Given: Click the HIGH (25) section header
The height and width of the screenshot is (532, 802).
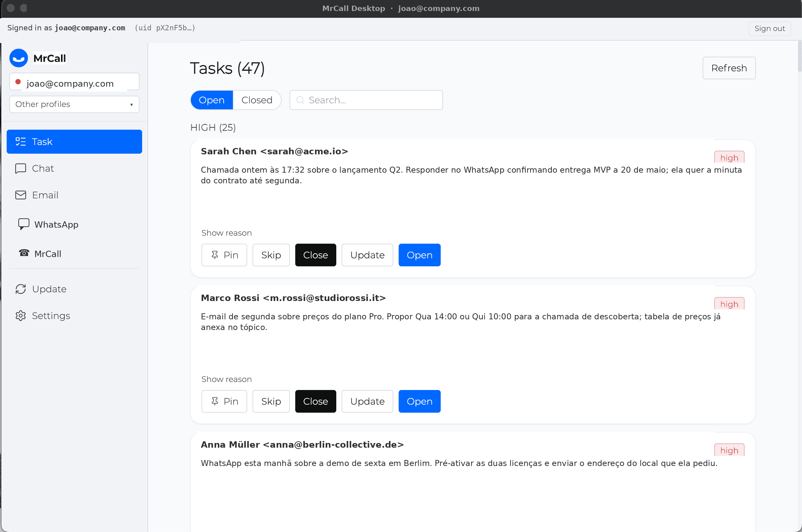Looking at the screenshot, I should (x=213, y=128).
